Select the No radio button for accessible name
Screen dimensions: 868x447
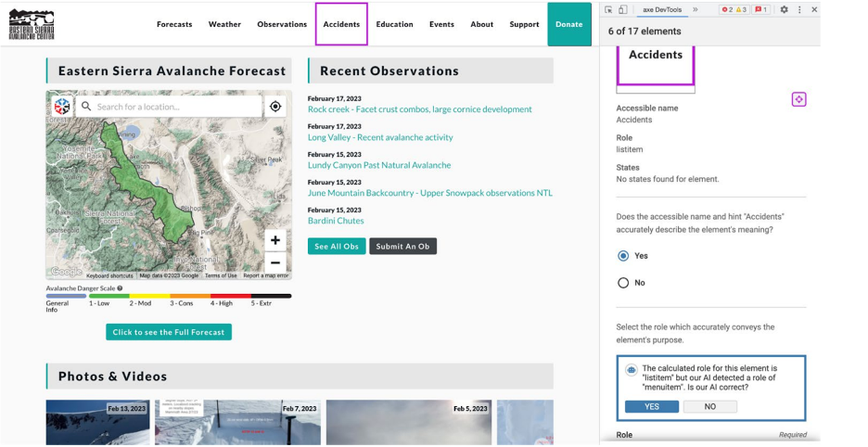(623, 283)
